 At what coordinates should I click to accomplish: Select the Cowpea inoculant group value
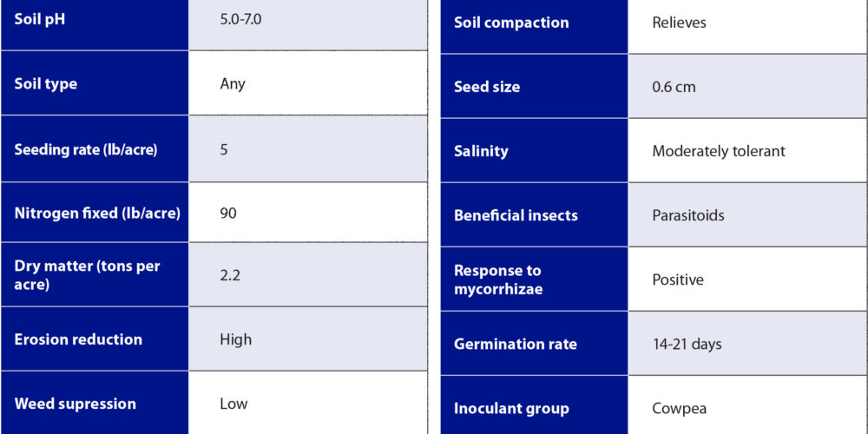678,408
